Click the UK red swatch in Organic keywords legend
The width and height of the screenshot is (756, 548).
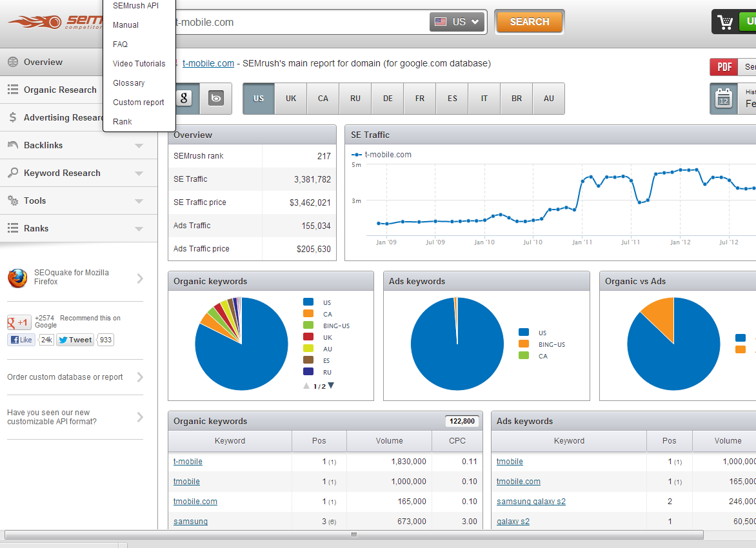[308, 337]
